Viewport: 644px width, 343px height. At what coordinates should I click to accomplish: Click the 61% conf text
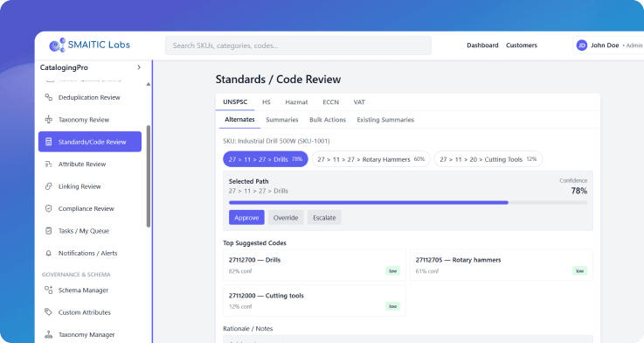point(427,271)
